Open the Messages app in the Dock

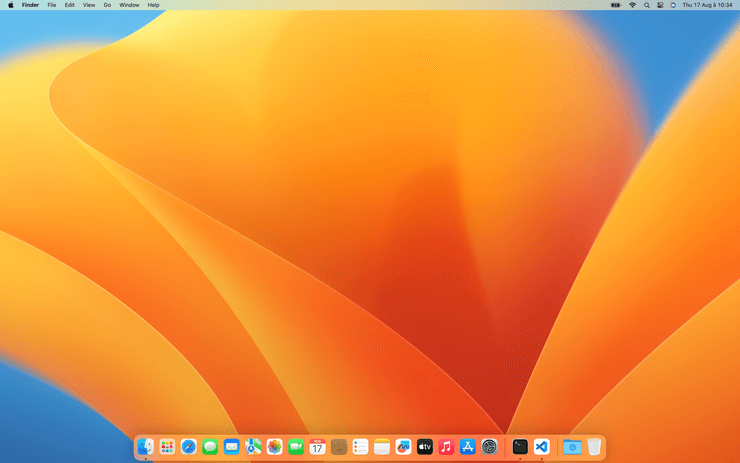tap(210, 446)
